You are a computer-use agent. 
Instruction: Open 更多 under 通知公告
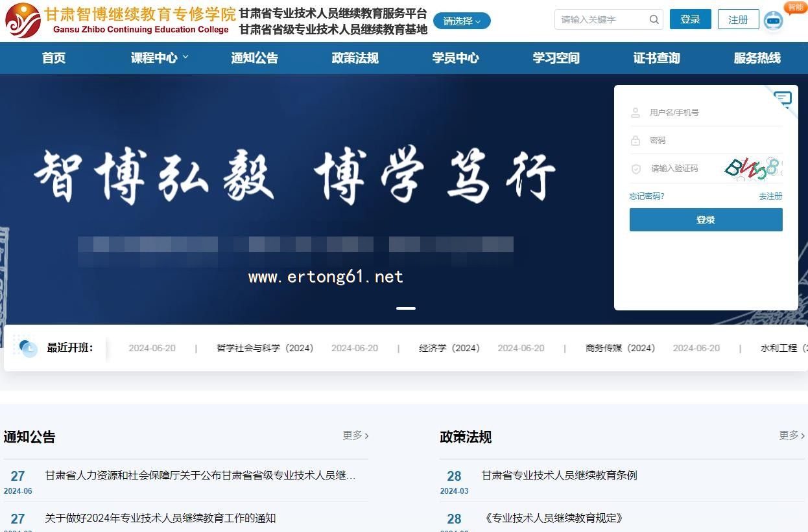click(355, 435)
